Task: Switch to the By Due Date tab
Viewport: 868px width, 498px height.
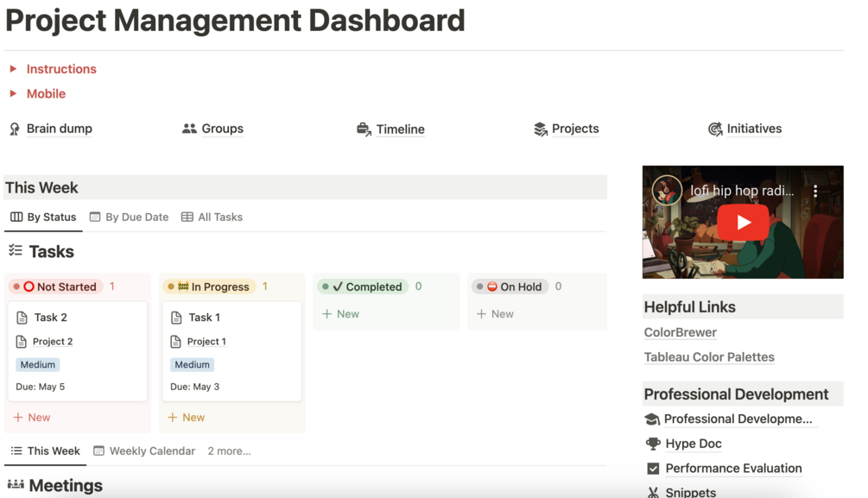Action: click(x=130, y=217)
